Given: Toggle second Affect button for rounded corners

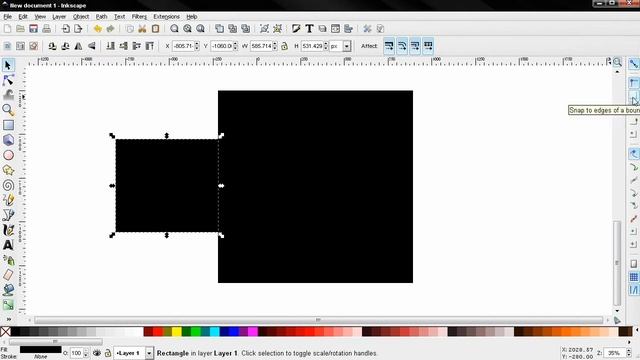Looking at the screenshot, I should point(402,46).
